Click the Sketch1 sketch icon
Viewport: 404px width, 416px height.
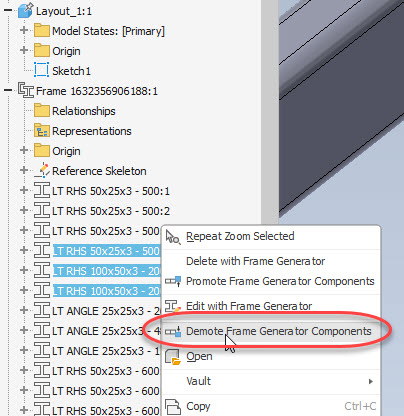(42, 70)
